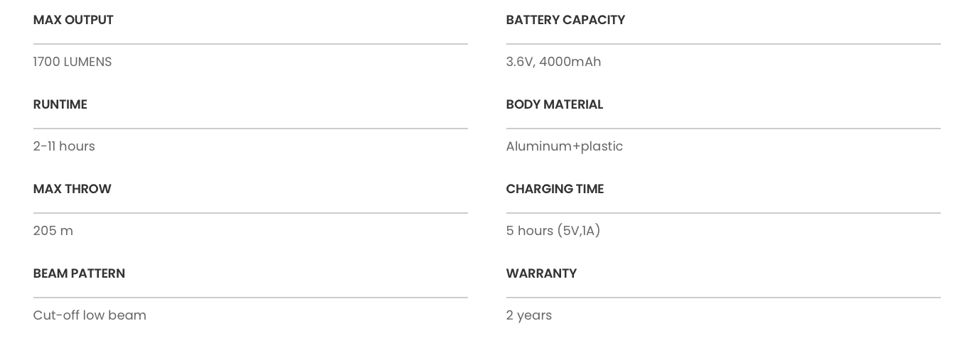
Task: Click the divider line under BATTERY CAPACITY
Action: (x=723, y=44)
